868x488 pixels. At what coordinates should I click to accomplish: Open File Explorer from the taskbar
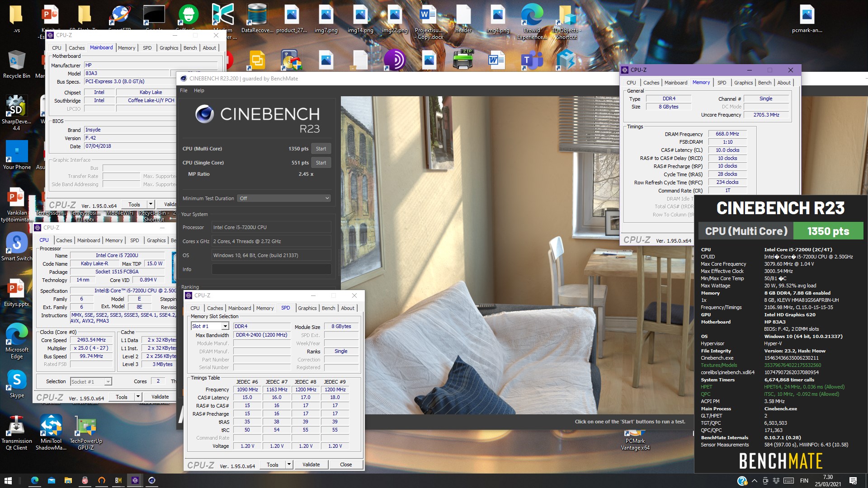click(x=68, y=480)
